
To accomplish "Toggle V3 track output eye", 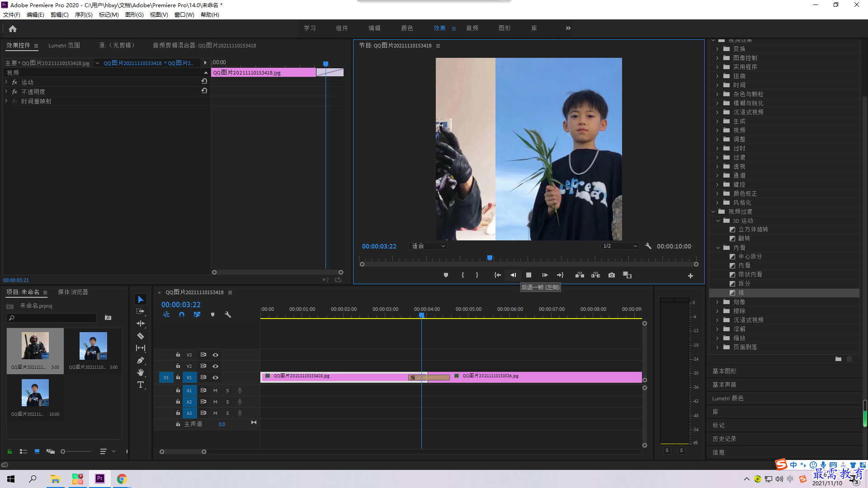I will click(216, 355).
